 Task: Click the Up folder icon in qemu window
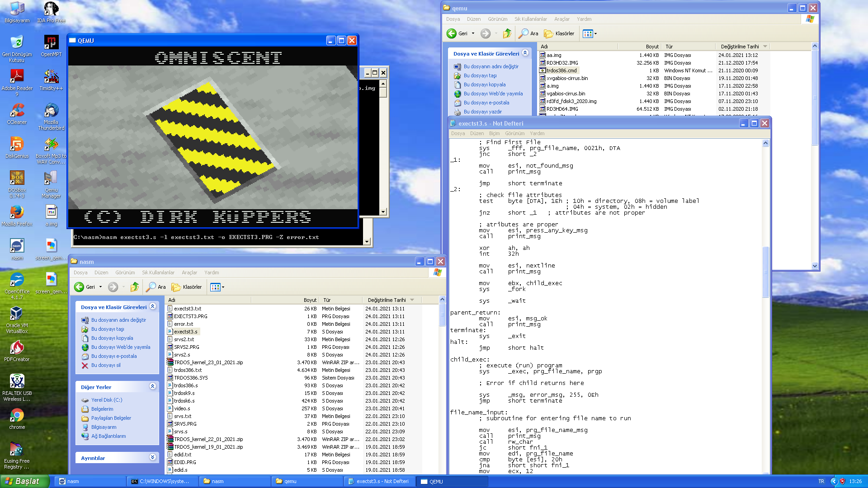click(507, 33)
